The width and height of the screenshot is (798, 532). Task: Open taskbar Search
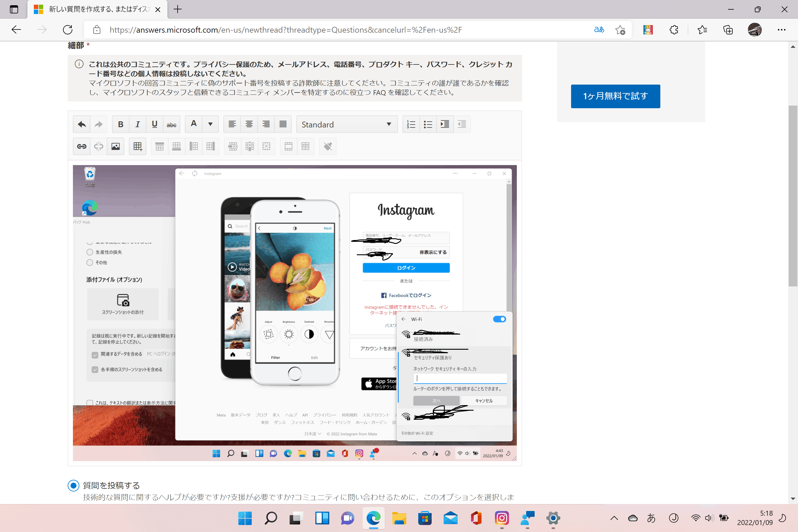271,518
